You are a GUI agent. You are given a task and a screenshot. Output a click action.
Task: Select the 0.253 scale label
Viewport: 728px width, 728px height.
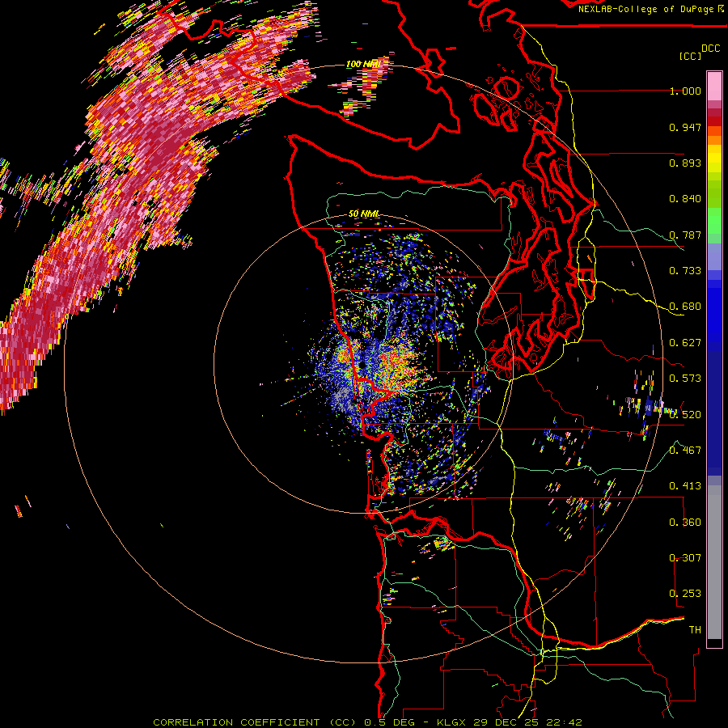[x=685, y=594]
